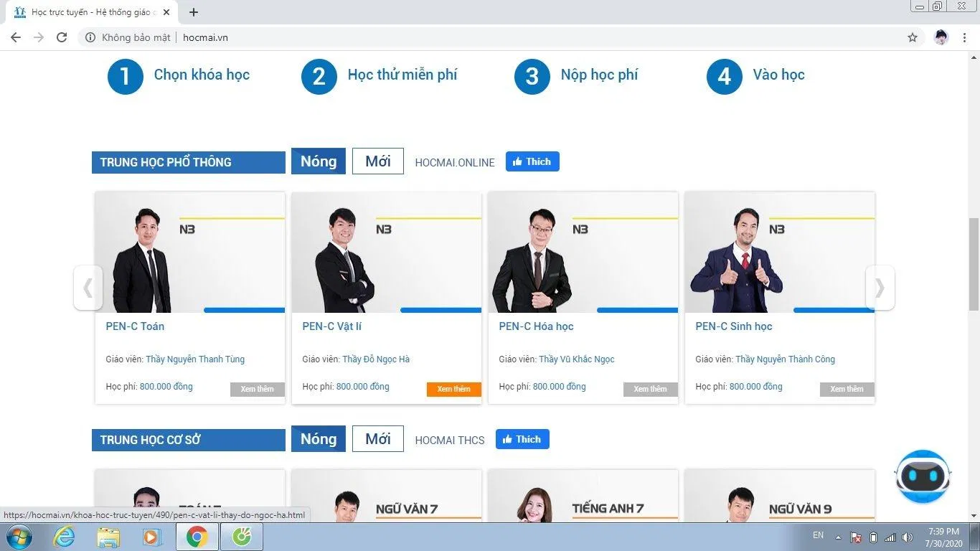This screenshot has width=980, height=551.
Task: Open the chatbot robot assistant
Action: coord(923,476)
